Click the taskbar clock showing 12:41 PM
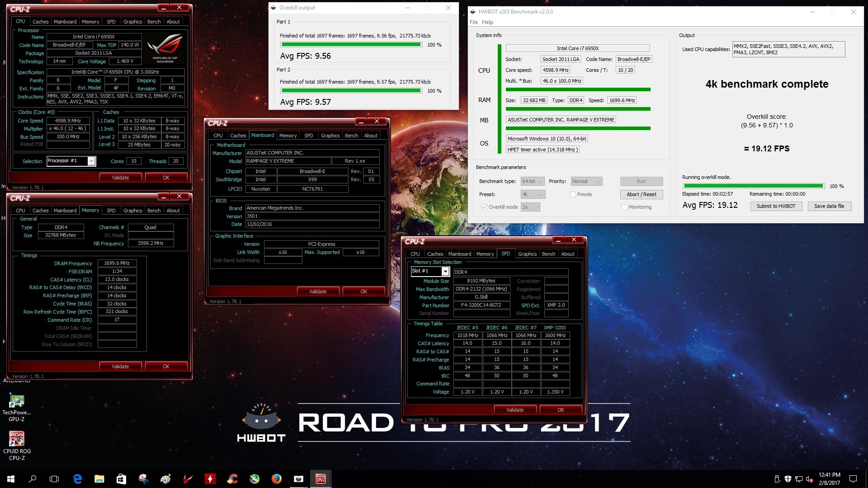The image size is (868, 488). 830,479
